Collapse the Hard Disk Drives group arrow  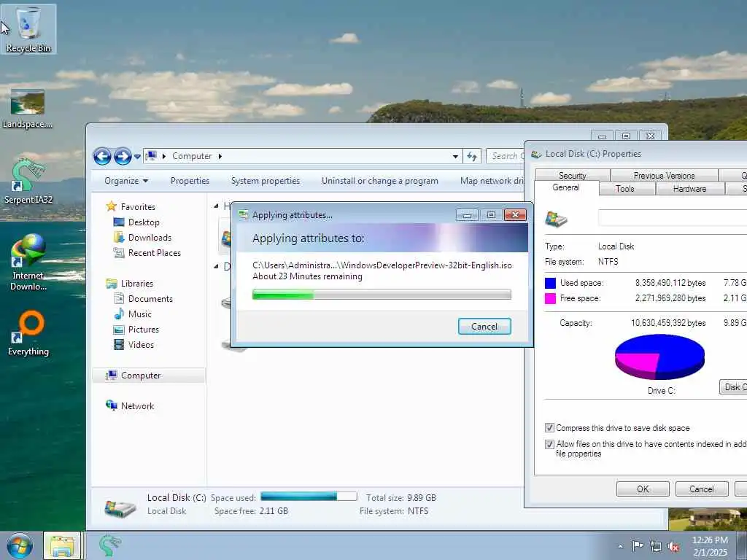(216, 206)
